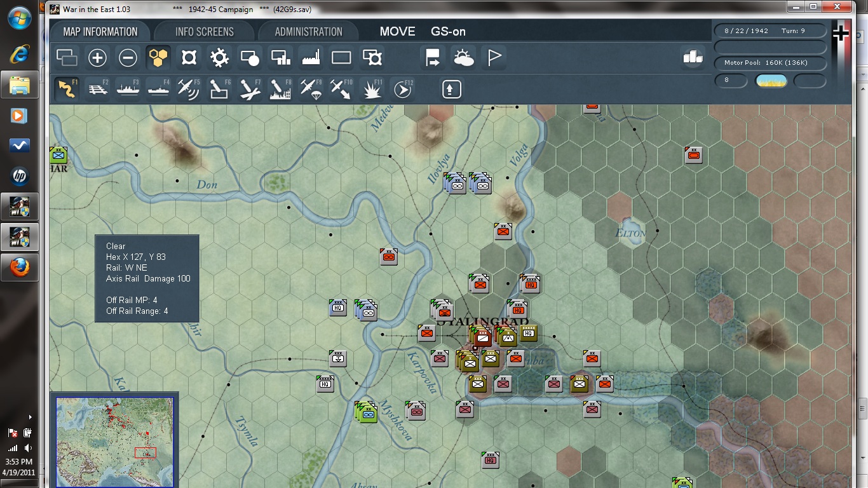The image size is (868, 488).
Task: Select the green unit stack near Myshkova
Action: point(367,412)
